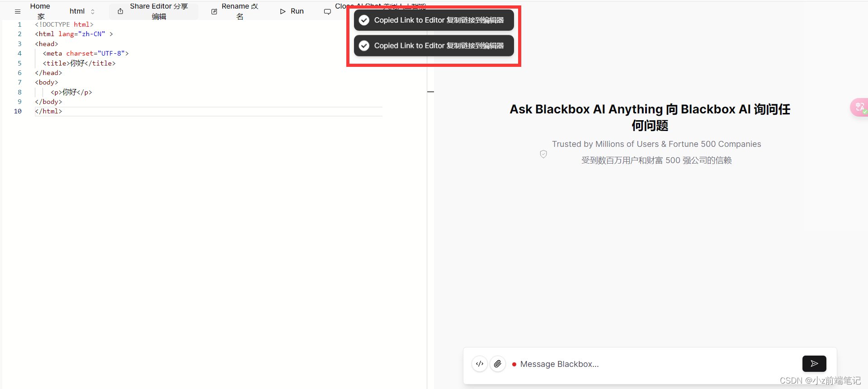
Task: Click the closing </html> code line
Action: (48, 111)
